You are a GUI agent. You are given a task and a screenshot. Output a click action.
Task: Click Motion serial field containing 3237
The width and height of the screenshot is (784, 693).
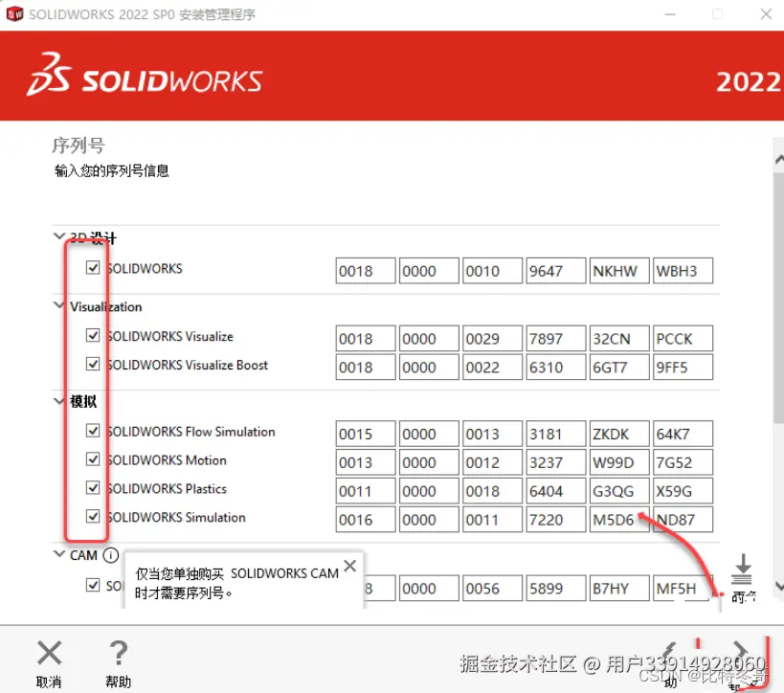556,462
